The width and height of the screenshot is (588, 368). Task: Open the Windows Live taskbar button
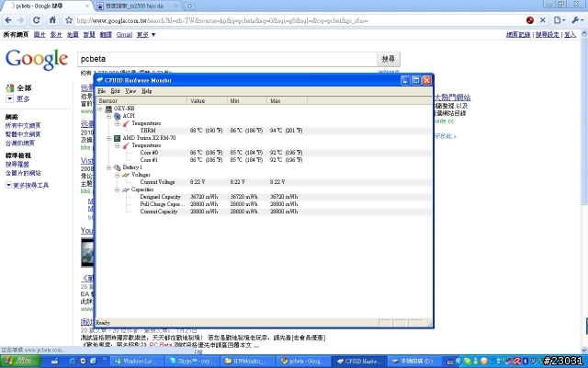(x=138, y=362)
